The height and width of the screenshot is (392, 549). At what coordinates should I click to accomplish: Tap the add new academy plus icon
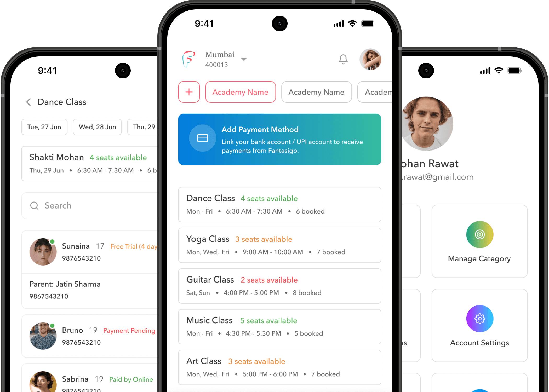pos(189,92)
